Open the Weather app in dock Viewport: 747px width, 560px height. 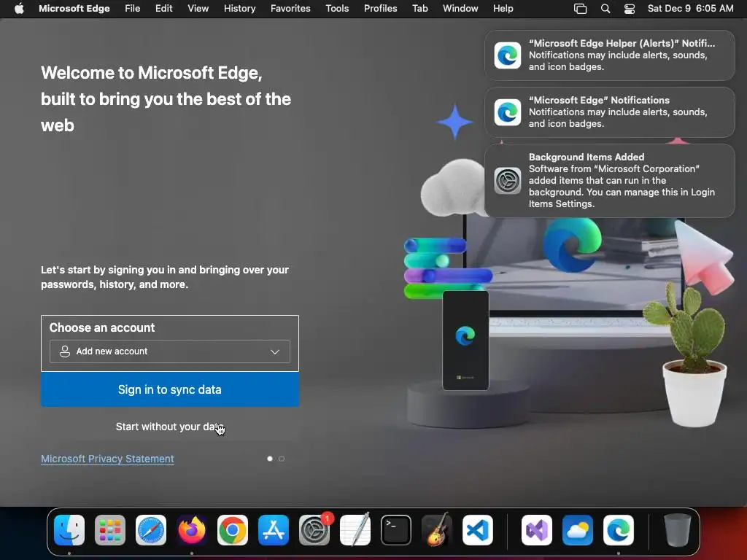tap(578, 530)
